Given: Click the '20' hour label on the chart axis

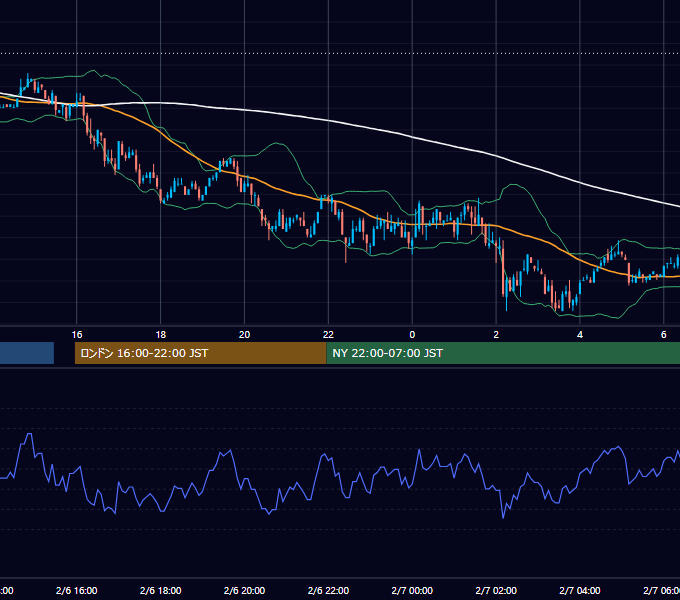Looking at the screenshot, I should click(245, 335).
